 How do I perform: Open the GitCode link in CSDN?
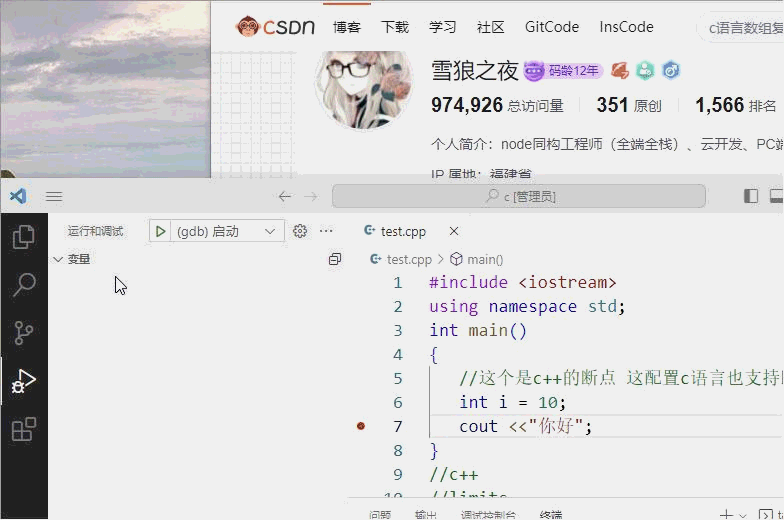552,27
